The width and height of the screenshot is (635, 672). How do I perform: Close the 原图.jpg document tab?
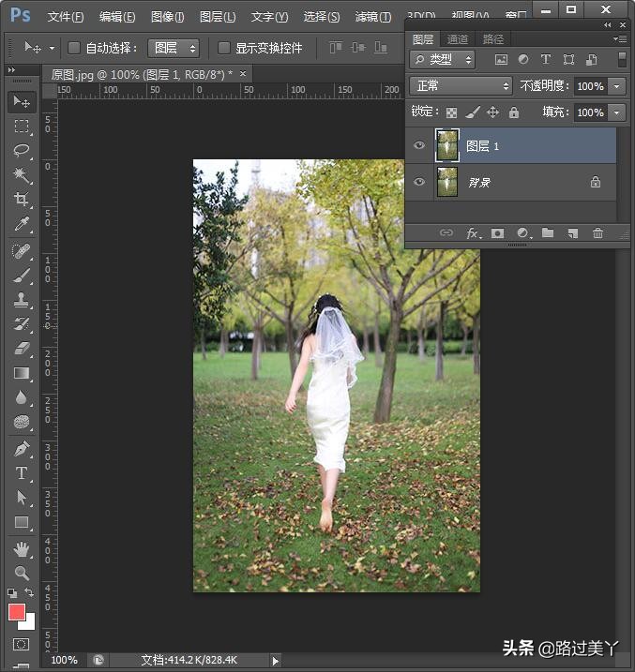click(x=243, y=73)
